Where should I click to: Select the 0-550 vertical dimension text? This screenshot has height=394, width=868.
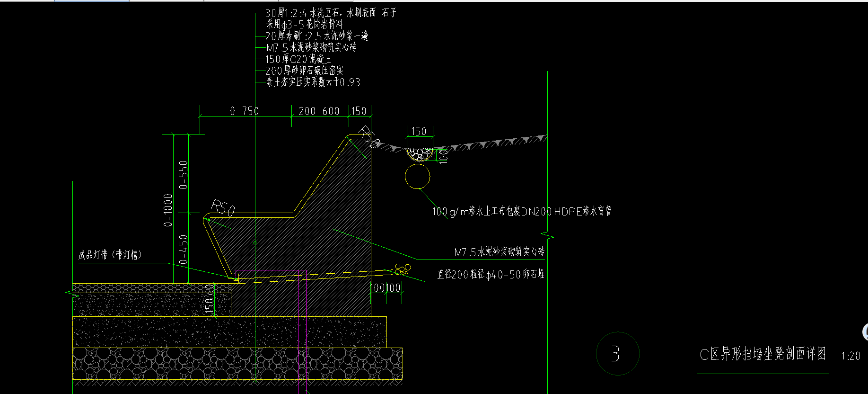[x=184, y=175]
